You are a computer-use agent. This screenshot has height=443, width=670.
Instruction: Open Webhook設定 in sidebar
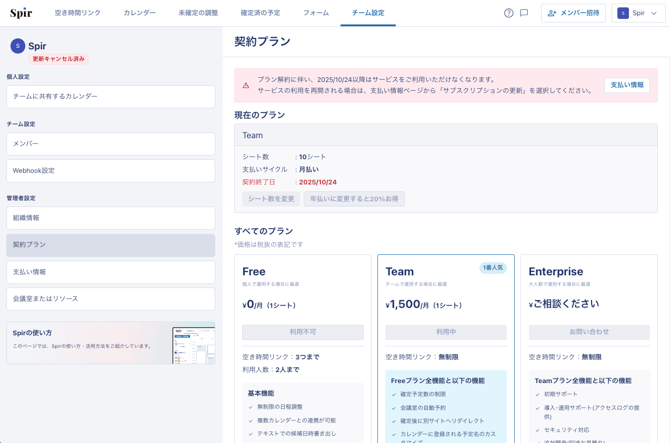[x=110, y=171]
